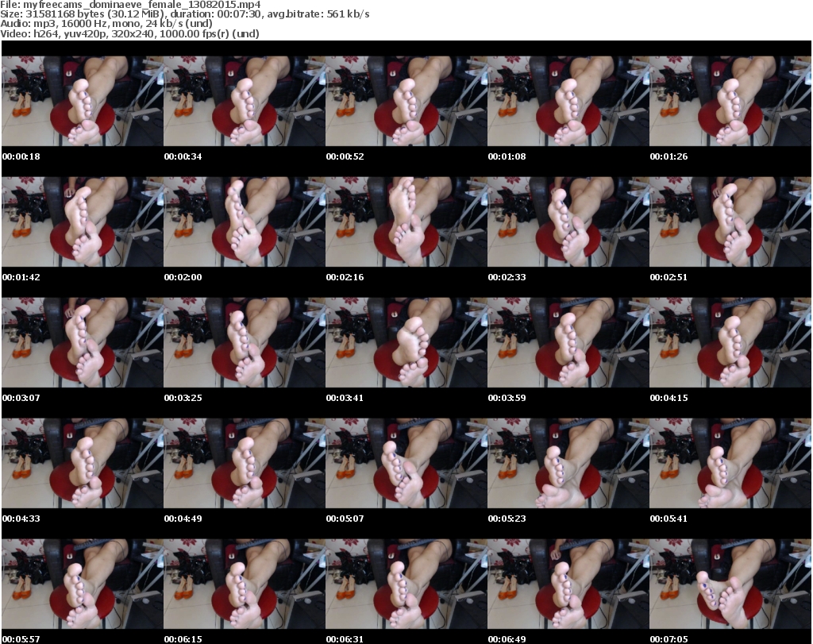Click the File name line in header
This screenshot has height=644, width=813.
pos(130,4)
